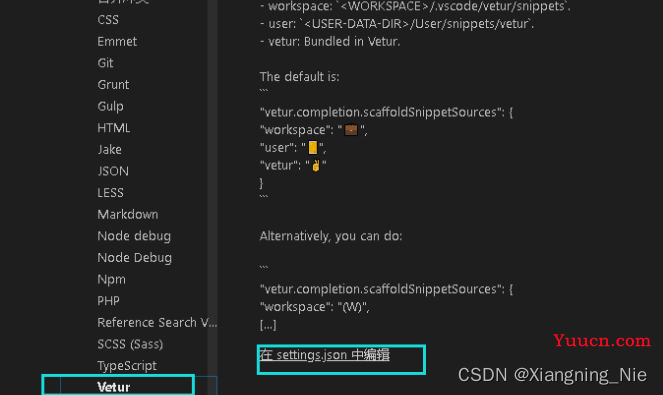Select SCSS (Sass) settings entry

click(x=130, y=344)
